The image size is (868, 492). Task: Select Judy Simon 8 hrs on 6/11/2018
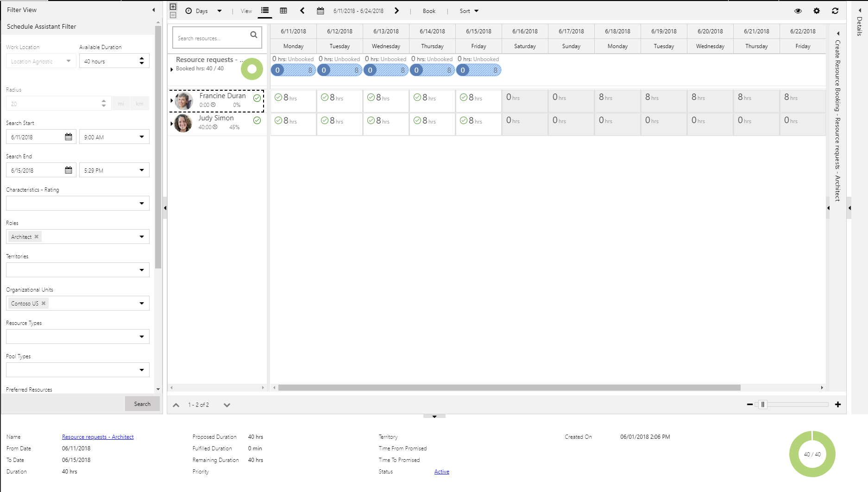(x=293, y=124)
